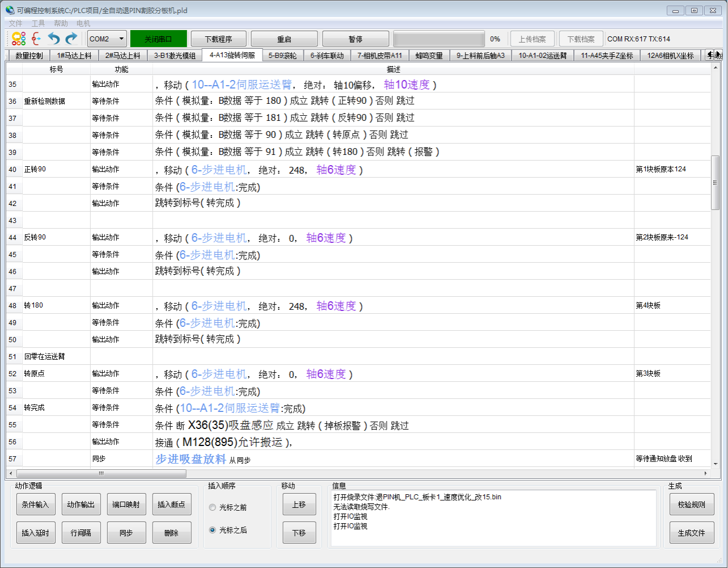Viewport: 728px width, 568px height.
Task: Click the 暂停 button
Action: [355, 39]
